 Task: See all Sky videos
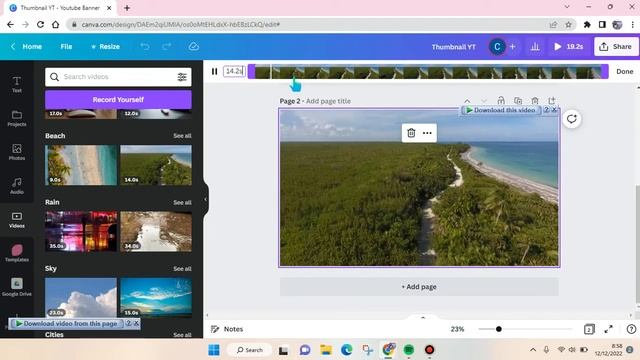click(x=182, y=269)
